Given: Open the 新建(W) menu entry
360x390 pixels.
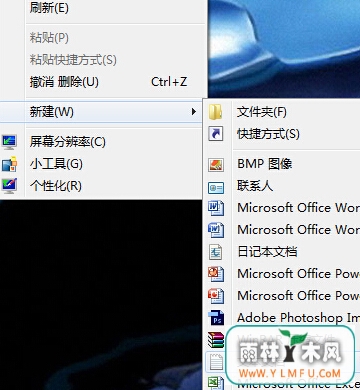Looking at the screenshot, I should [x=100, y=112].
